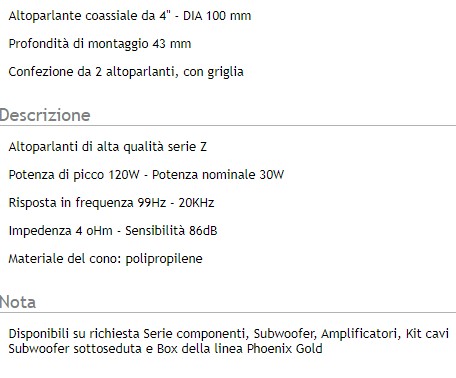Click the Altoparlanti di alta qualità serie Z line
The height and width of the screenshot is (378, 456).
click(108, 147)
